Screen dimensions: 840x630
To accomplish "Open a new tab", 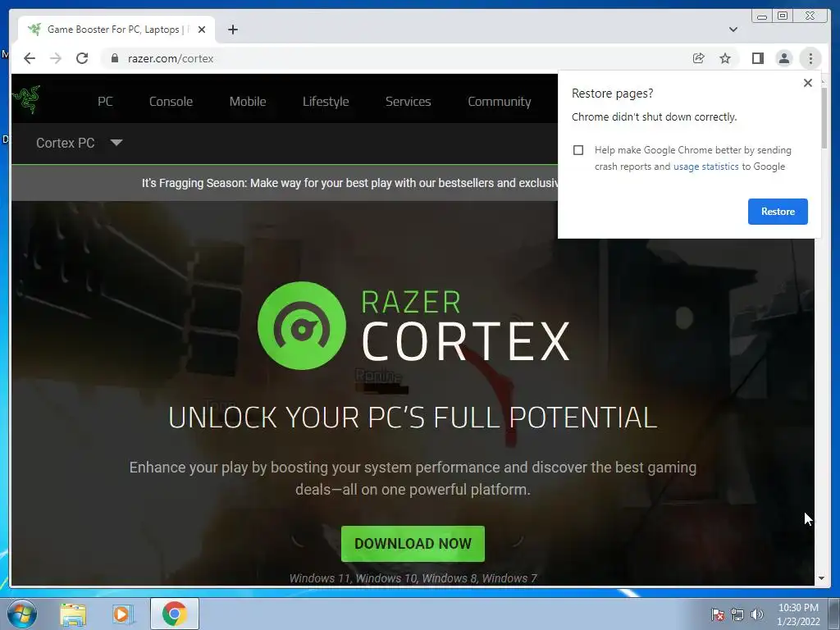I will click(232, 30).
